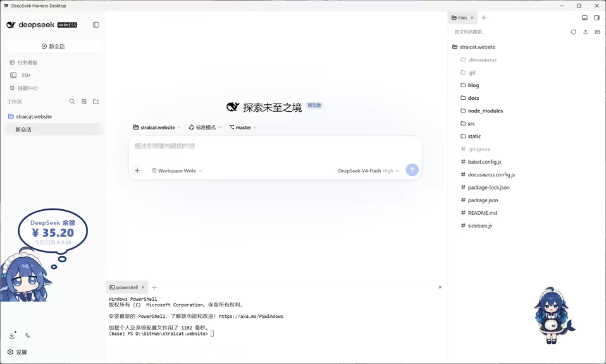Click the send arrow button
Viewport: 606px width, 364px height.
click(412, 170)
